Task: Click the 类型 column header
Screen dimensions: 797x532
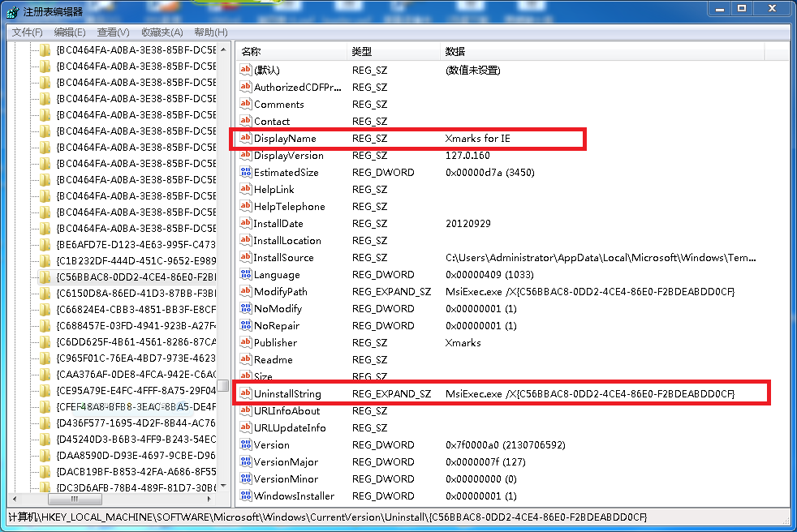Action: (x=361, y=51)
